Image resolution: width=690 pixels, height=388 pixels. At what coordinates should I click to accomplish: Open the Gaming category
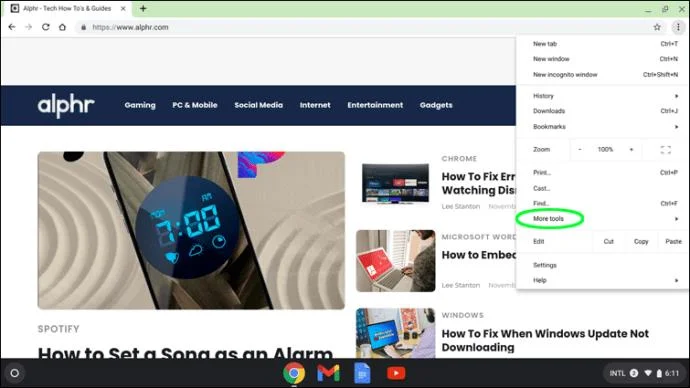point(140,105)
